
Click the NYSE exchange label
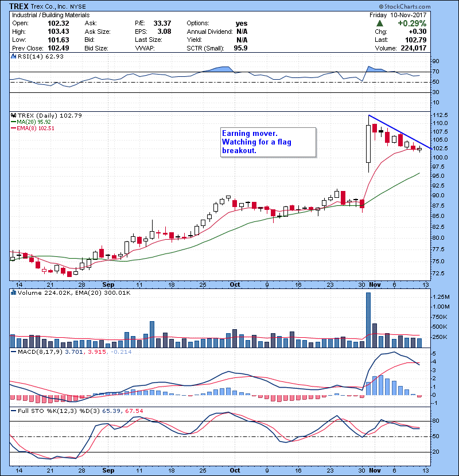coord(78,7)
